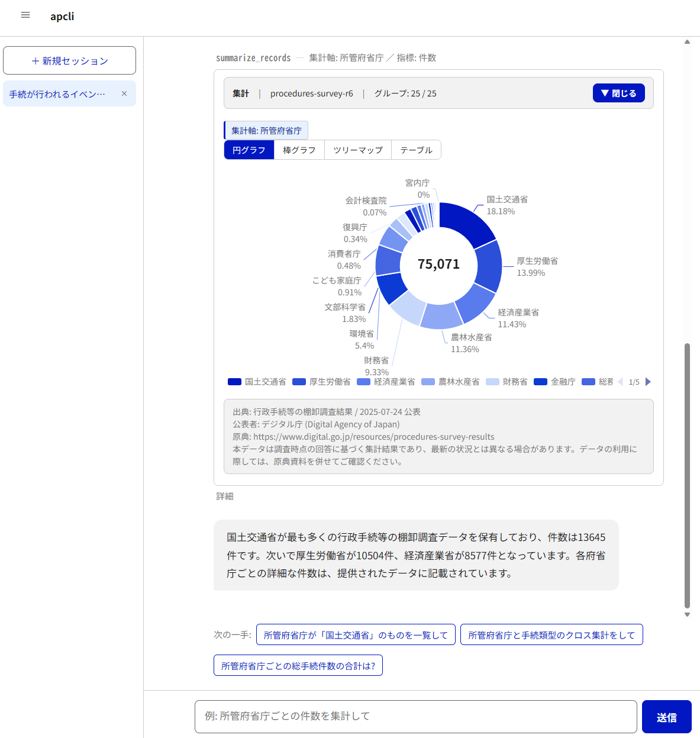700x738 pixels.
Task: Click the scrollbar up arrow
Action: [687, 42]
